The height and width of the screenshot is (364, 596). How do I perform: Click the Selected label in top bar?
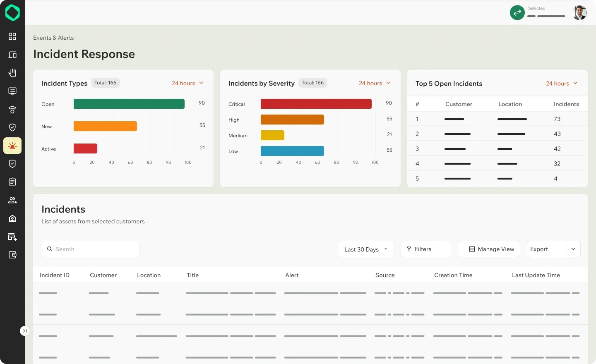point(536,8)
